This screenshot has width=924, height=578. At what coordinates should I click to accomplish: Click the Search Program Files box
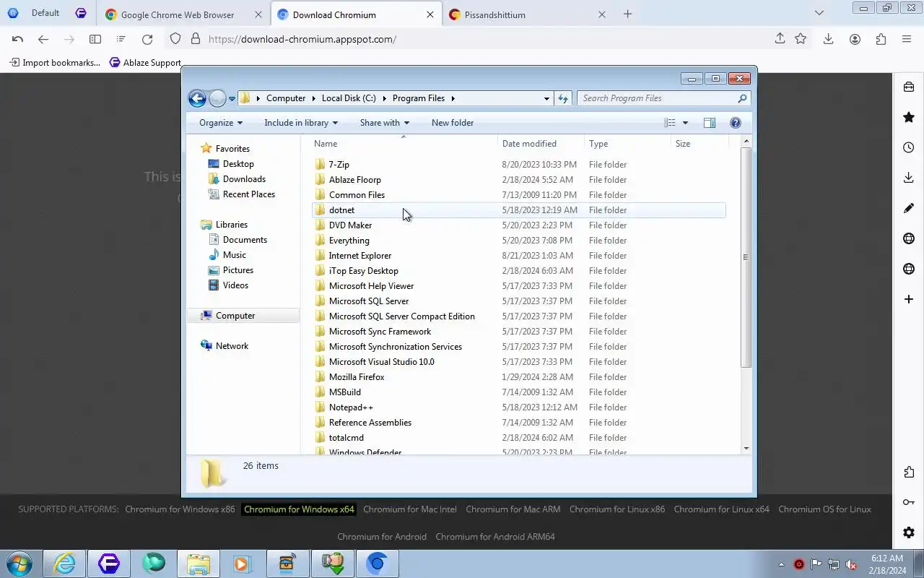663,98
